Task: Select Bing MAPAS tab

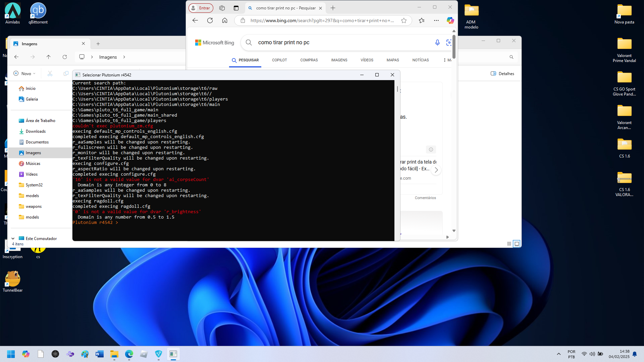Action: pyautogui.click(x=393, y=60)
